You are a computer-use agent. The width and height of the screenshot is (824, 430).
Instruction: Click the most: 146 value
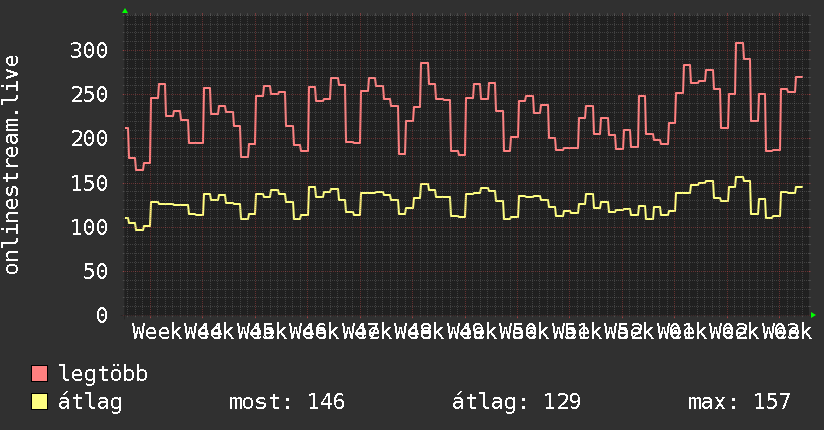pyautogui.click(x=287, y=402)
